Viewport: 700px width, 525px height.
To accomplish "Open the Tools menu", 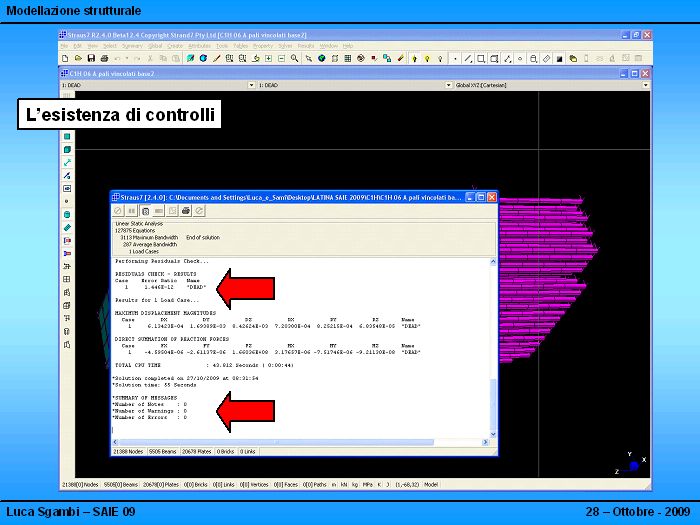I will coord(221,46).
